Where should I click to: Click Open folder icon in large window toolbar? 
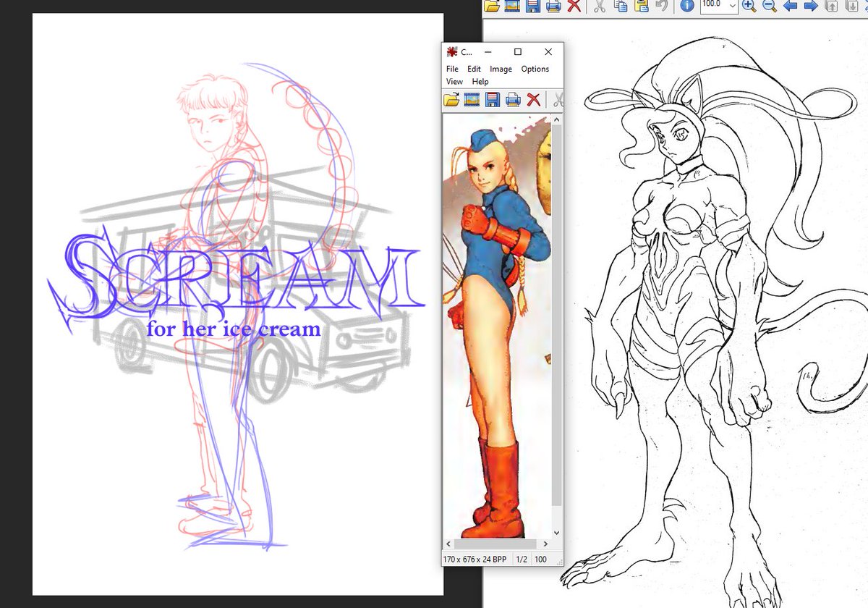coord(492,5)
